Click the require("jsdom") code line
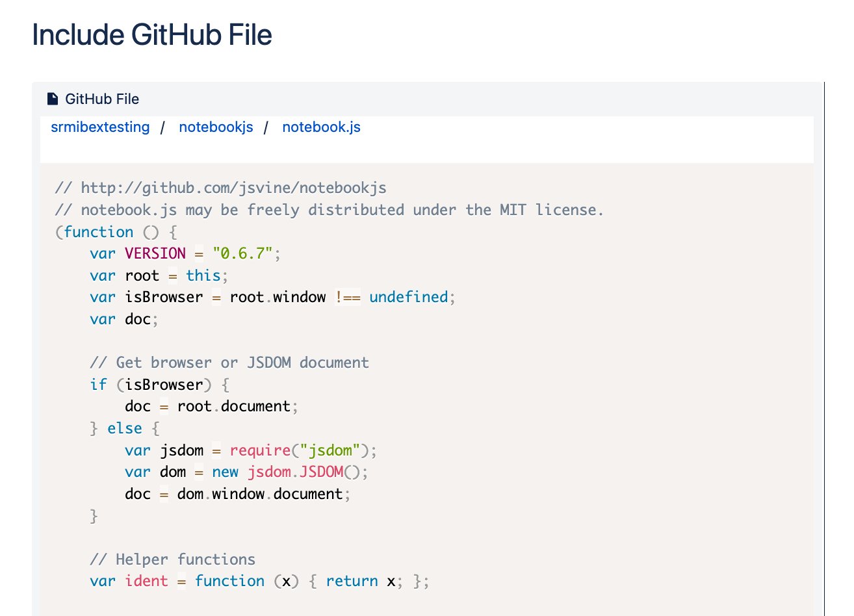This screenshot has width=854, height=616. tap(251, 450)
